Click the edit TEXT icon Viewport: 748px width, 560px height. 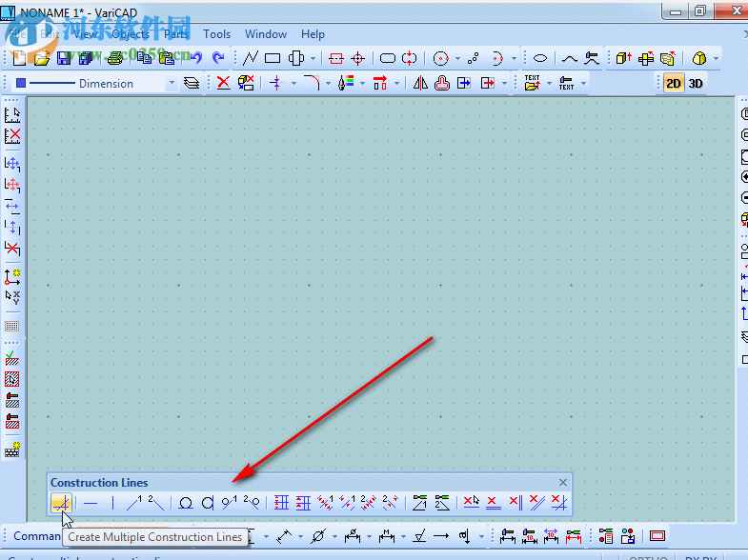566,84
